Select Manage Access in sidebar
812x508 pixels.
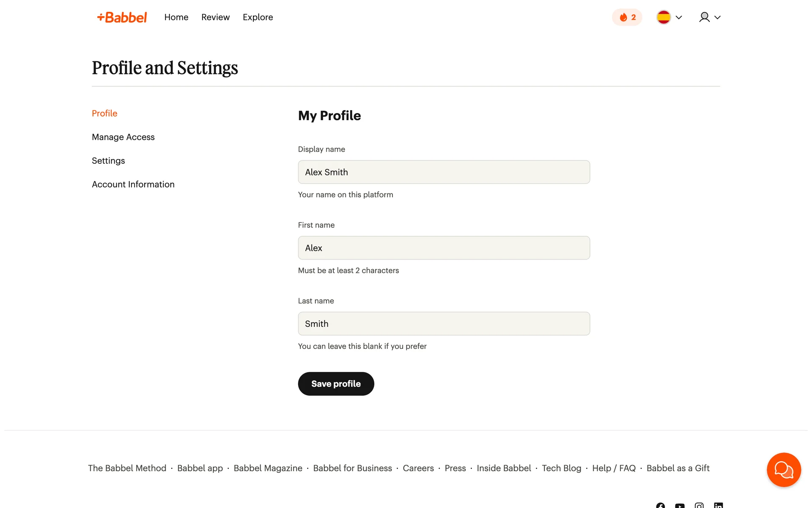123,137
